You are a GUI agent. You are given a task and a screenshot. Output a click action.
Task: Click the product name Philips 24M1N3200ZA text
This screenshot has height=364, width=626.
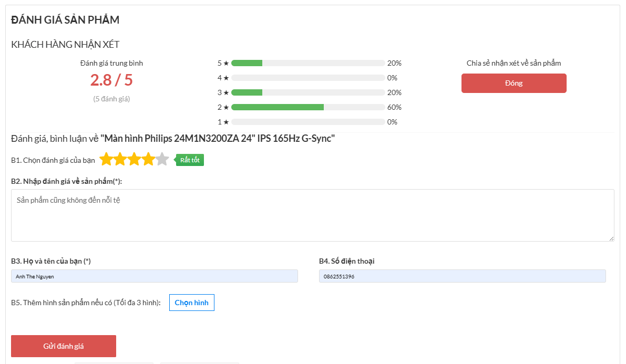tap(217, 139)
